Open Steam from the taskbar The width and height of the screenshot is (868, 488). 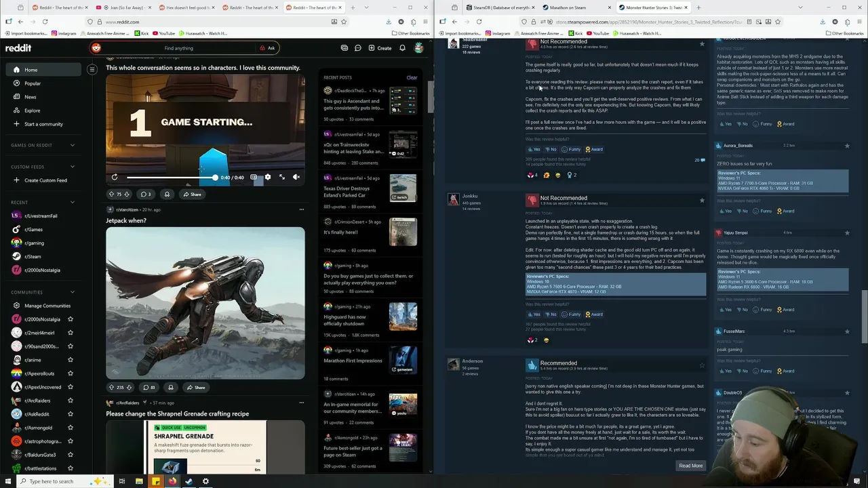pyautogui.click(x=189, y=481)
